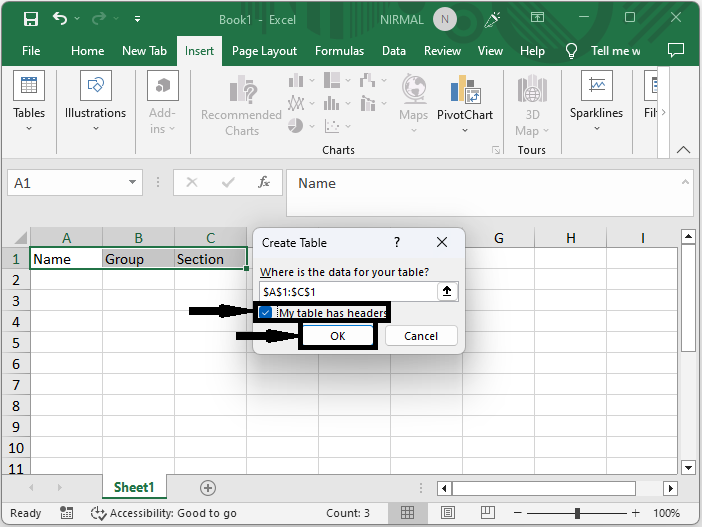Click Cancel in Create Table dialog
The width and height of the screenshot is (702, 527).
click(421, 336)
